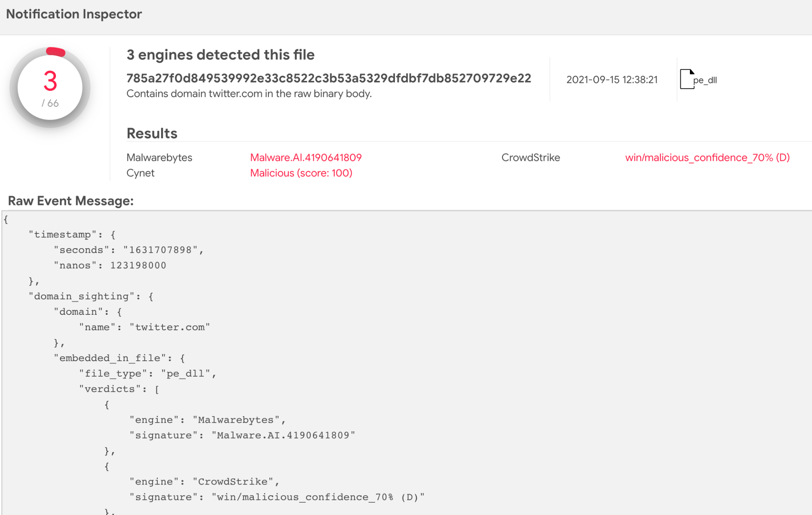
Task: Click the "name": "twitter.com" JSON line
Action: pyautogui.click(x=144, y=327)
